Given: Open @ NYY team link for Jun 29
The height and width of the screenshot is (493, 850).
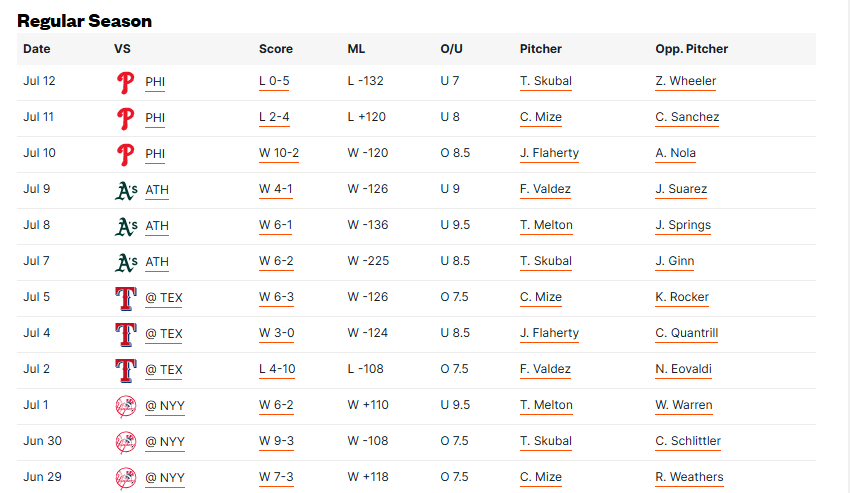Looking at the screenshot, I should (165, 478).
